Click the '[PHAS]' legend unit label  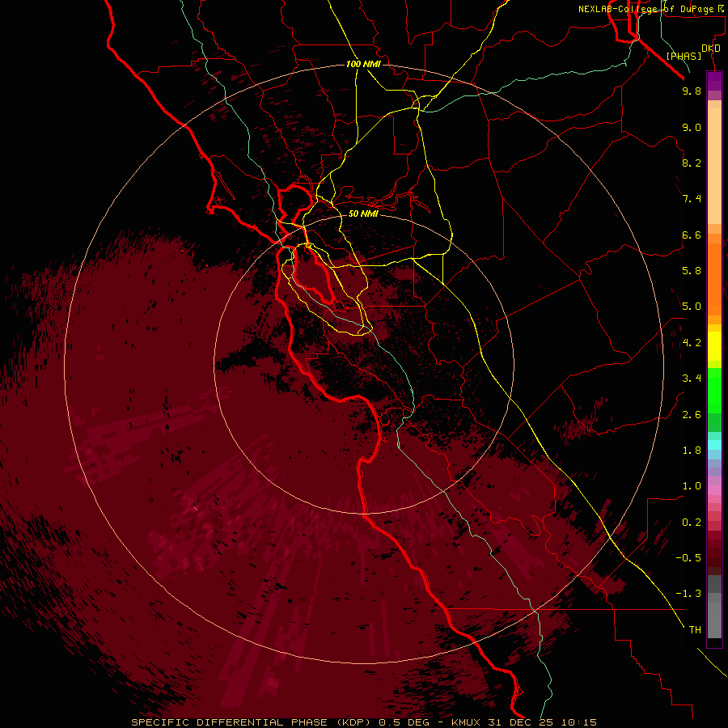[x=684, y=57]
